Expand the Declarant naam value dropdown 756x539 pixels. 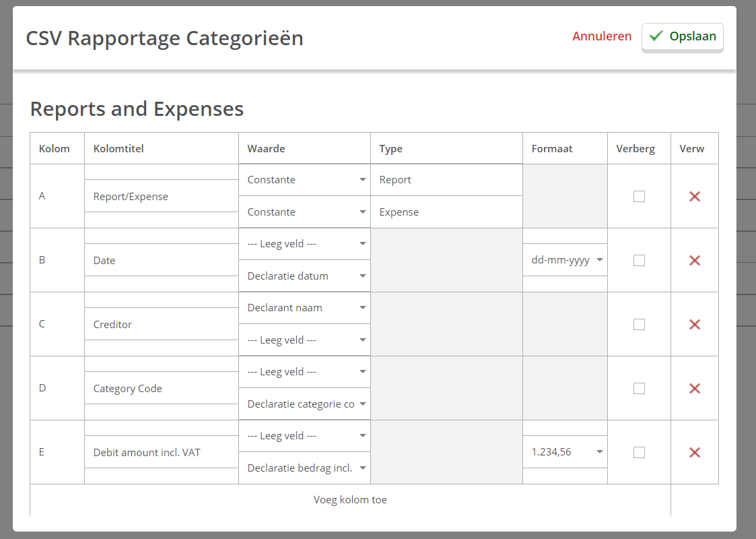[304, 308]
